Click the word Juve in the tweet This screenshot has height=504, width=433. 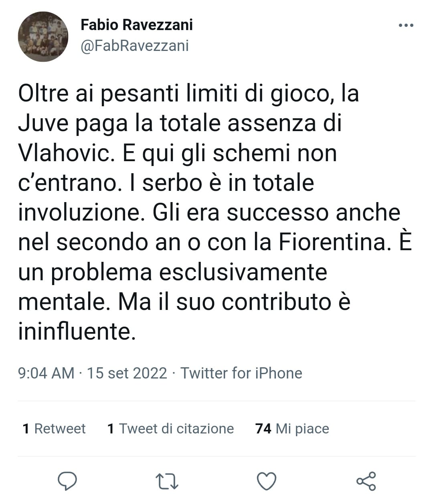[44, 123]
